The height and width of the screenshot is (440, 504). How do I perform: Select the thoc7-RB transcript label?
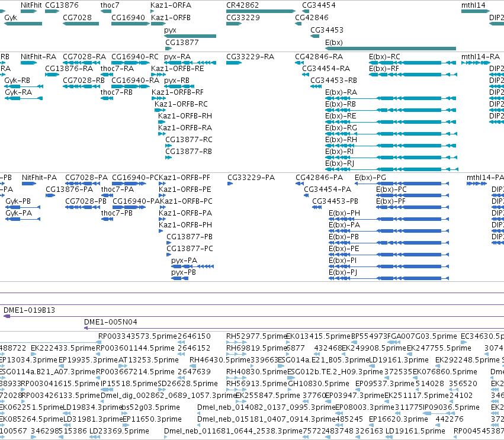point(116,92)
